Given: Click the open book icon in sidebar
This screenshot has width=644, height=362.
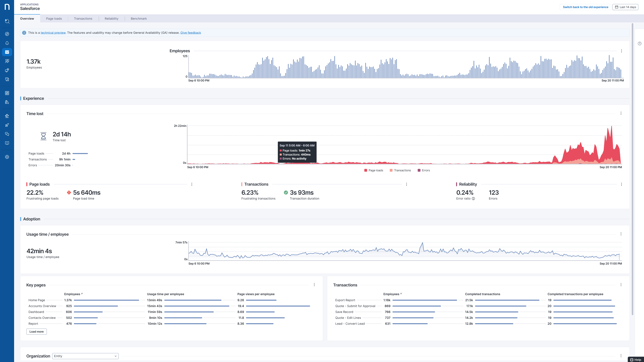Looking at the screenshot, I should [7, 143].
